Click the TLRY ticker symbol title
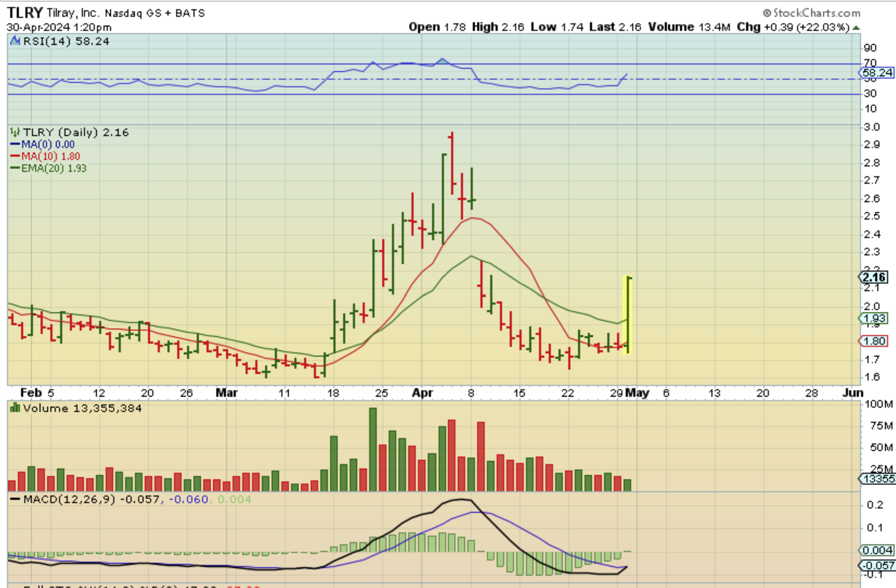896x588 pixels. coord(25,12)
